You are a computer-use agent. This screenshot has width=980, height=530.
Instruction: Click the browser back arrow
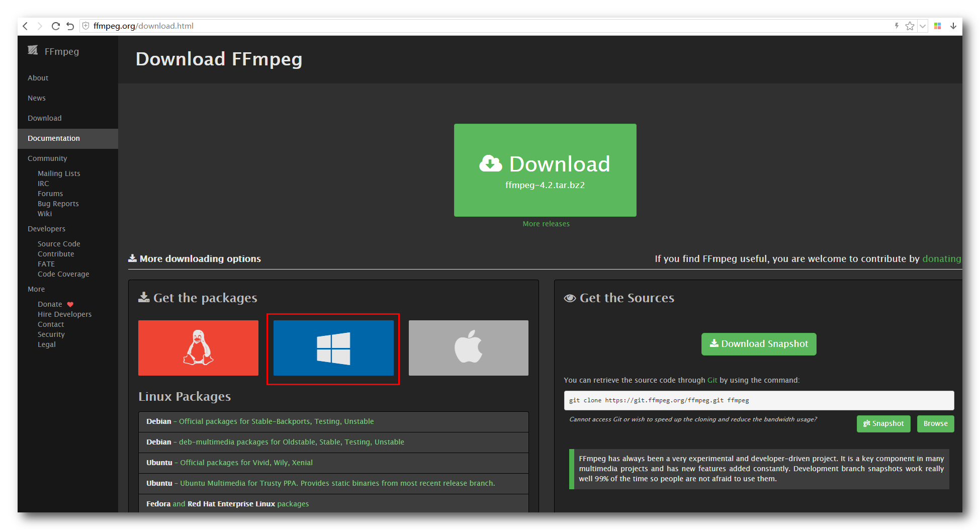[25, 26]
